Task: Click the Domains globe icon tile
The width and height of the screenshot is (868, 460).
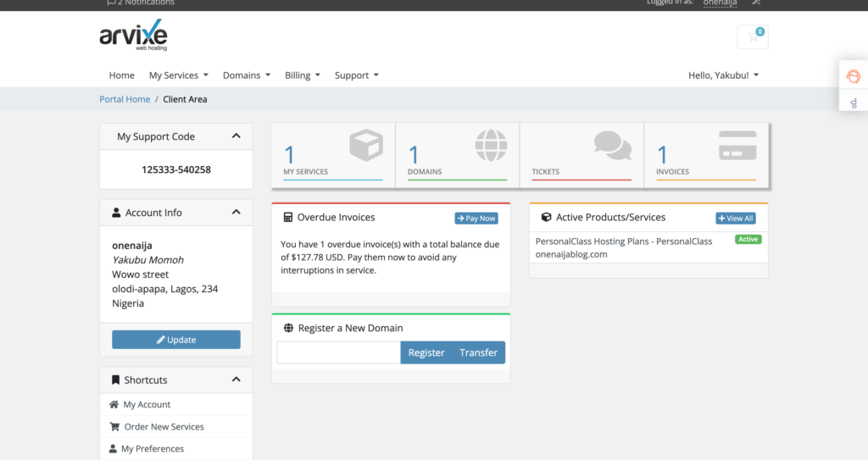Action: tap(457, 156)
